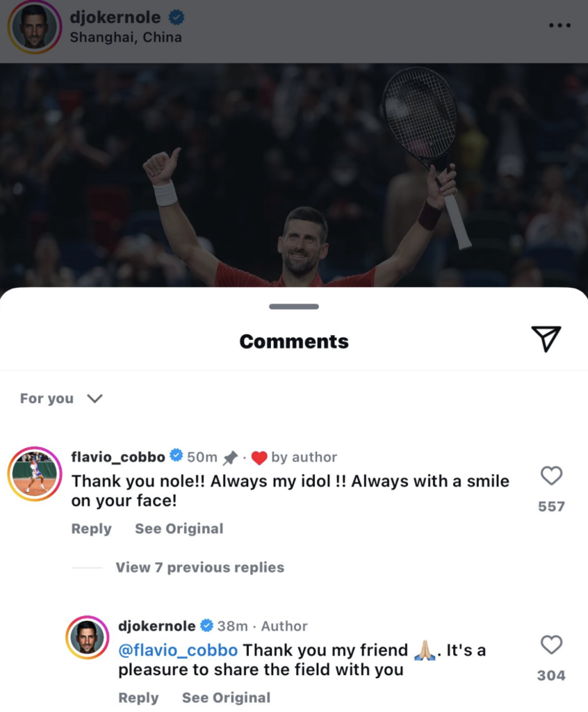Reply to djokernole's comment
Screen dimensions: 588x712
(x=138, y=697)
